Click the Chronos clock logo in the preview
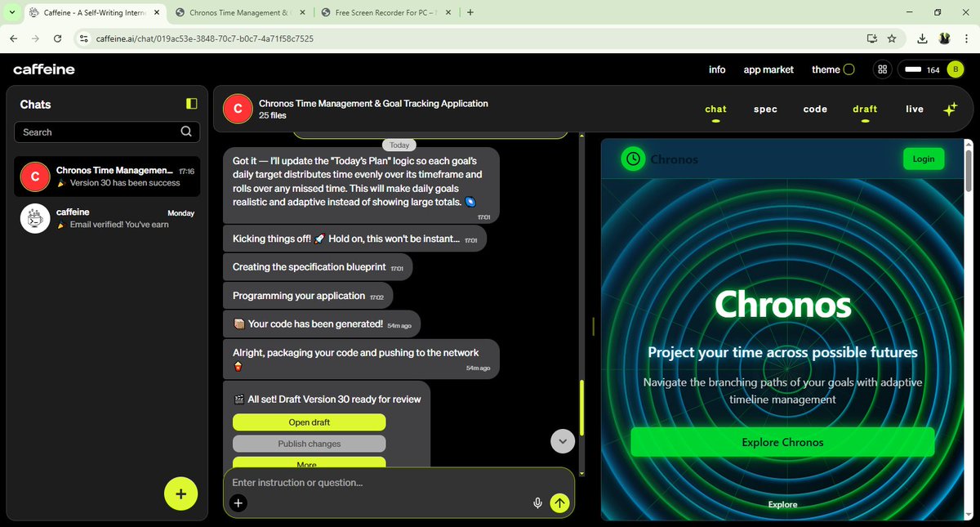980x527 pixels. (633, 159)
